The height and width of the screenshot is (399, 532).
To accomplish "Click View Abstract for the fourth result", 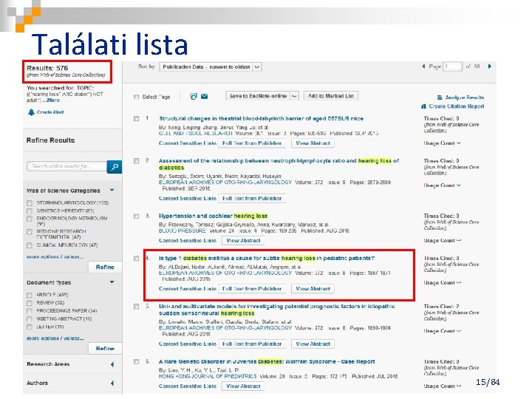I will pos(313,289).
